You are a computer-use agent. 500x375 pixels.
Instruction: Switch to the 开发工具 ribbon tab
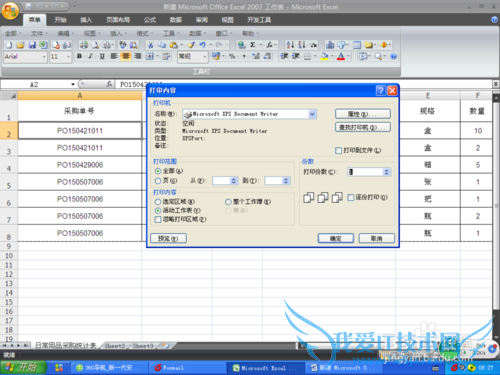(259, 20)
